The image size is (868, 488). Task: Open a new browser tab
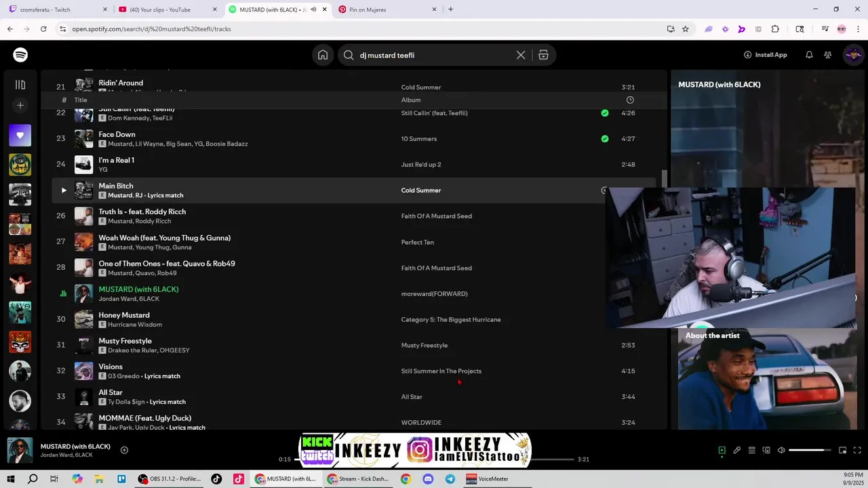coord(450,9)
